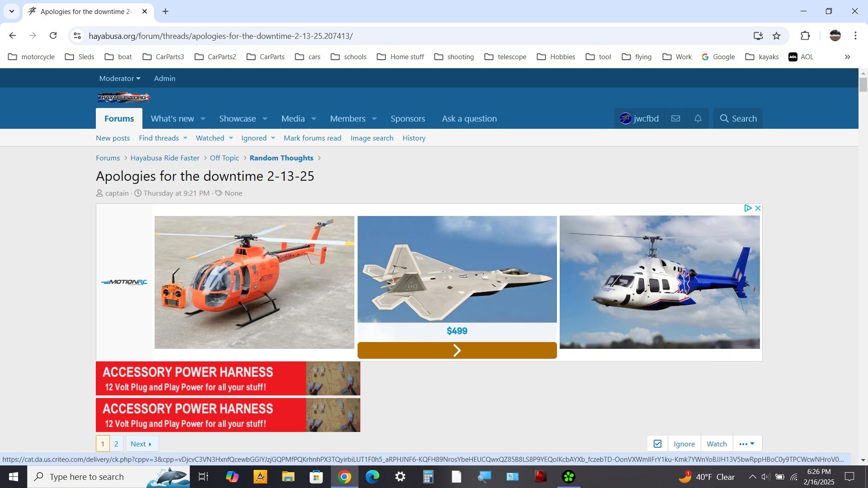Click the bookmark/star icon in browser toolbar
Screen dimensions: 868x488
pyautogui.click(x=777, y=36)
